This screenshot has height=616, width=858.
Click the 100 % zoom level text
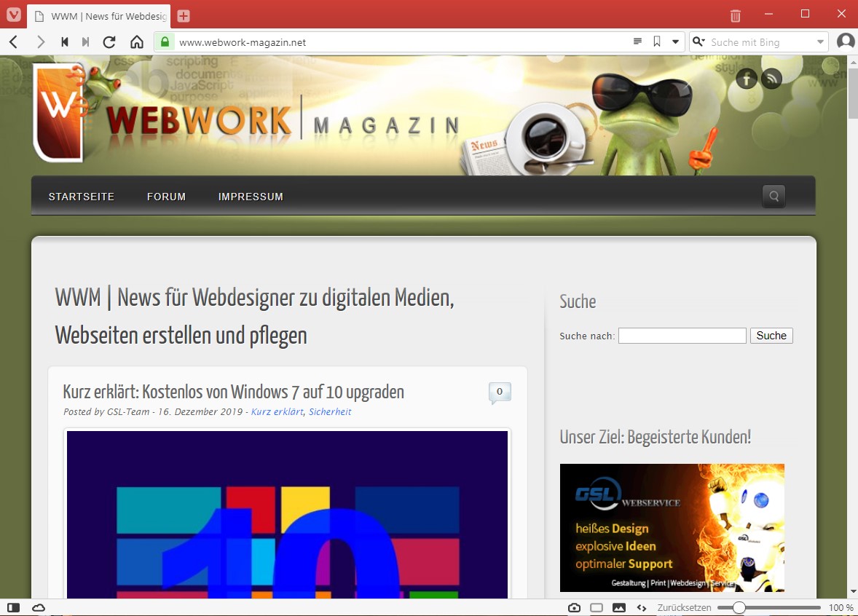click(x=841, y=608)
